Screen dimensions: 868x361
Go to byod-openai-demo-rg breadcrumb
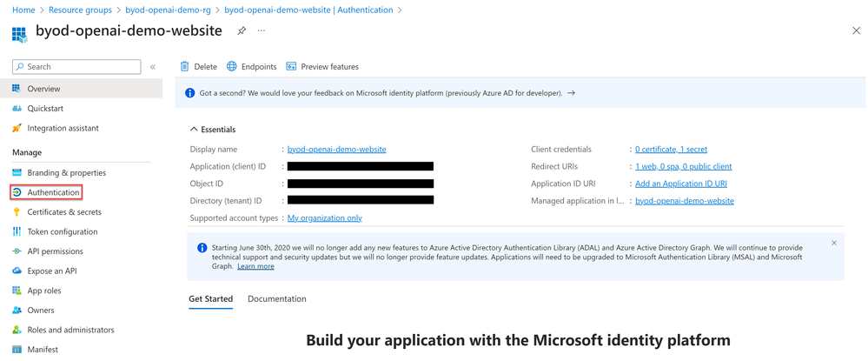coord(169,10)
